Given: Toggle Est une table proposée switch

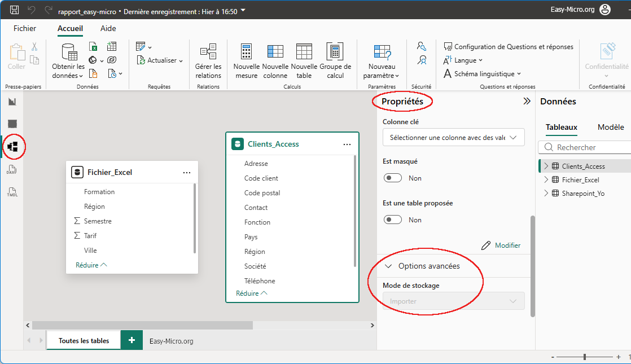Looking at the screenshot, I should coord(393,220).
